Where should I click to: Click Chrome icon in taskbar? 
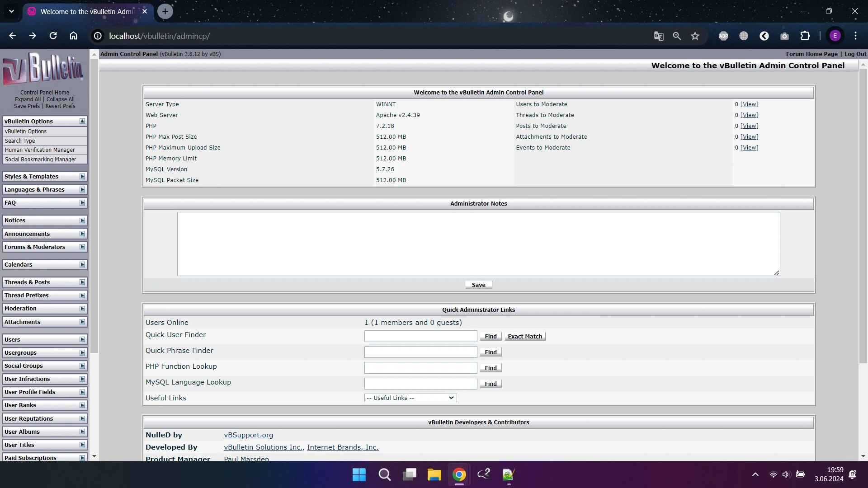point(459,474)
